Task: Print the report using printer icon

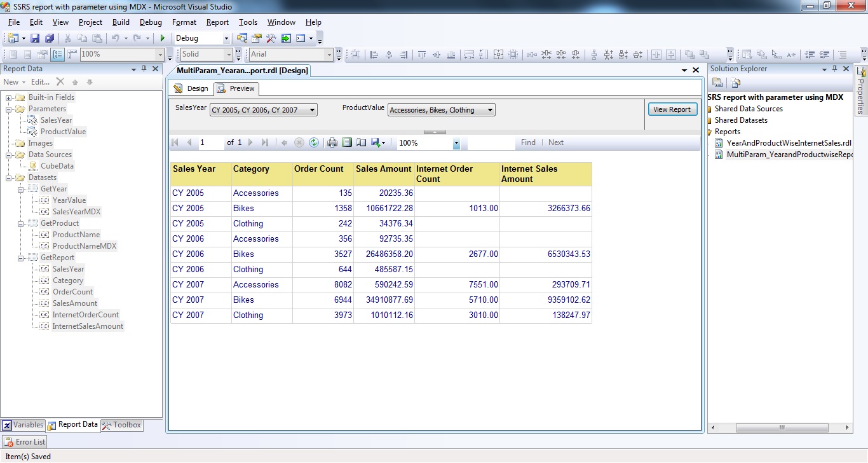Action: [332, 142]
